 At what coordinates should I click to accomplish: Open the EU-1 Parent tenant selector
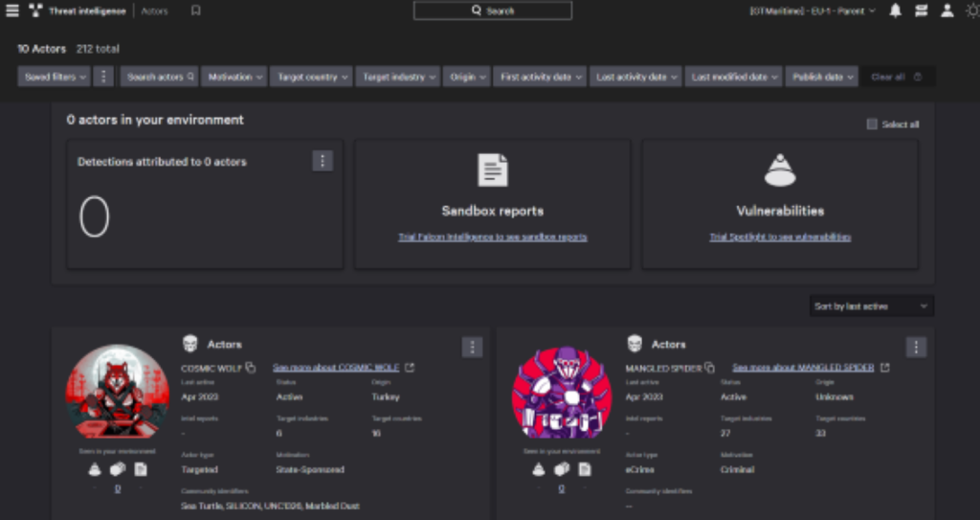[x=813, y=11]
